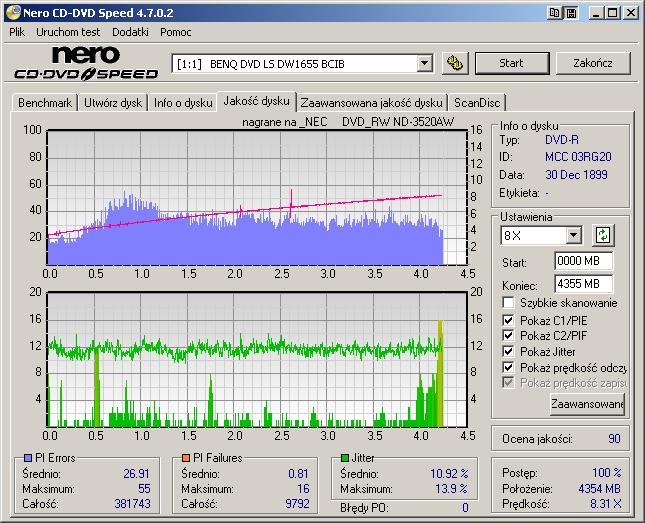Screen dimensions: 645x523
Task: Switch to the Benchmark tab
Action: click(45, 102)
